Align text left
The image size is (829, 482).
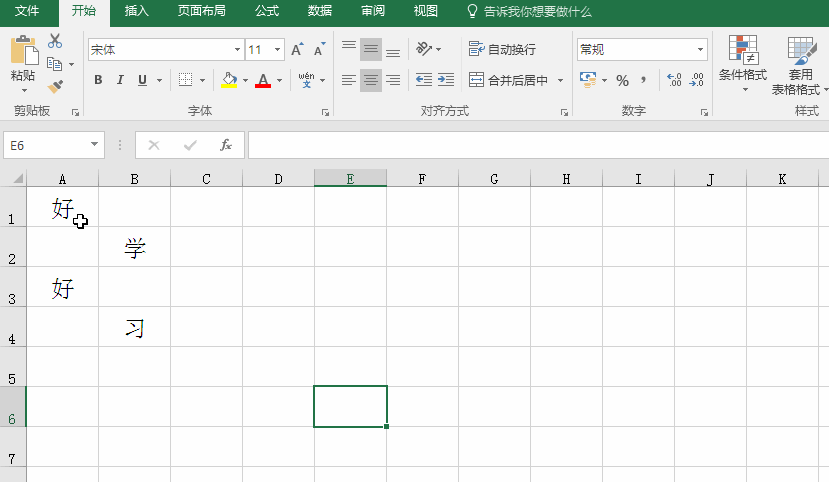348,80
